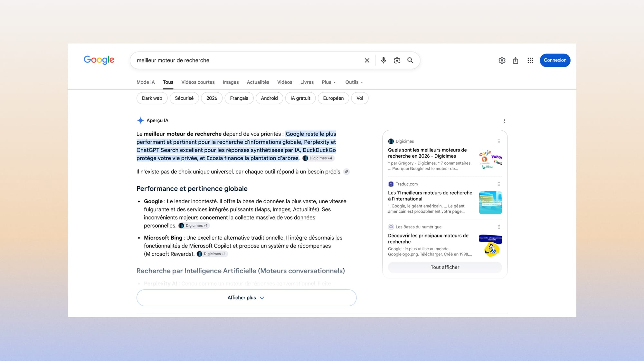
Task: Click the 'Les Bases du numérique' source name
Action: (x=419, y=227)
